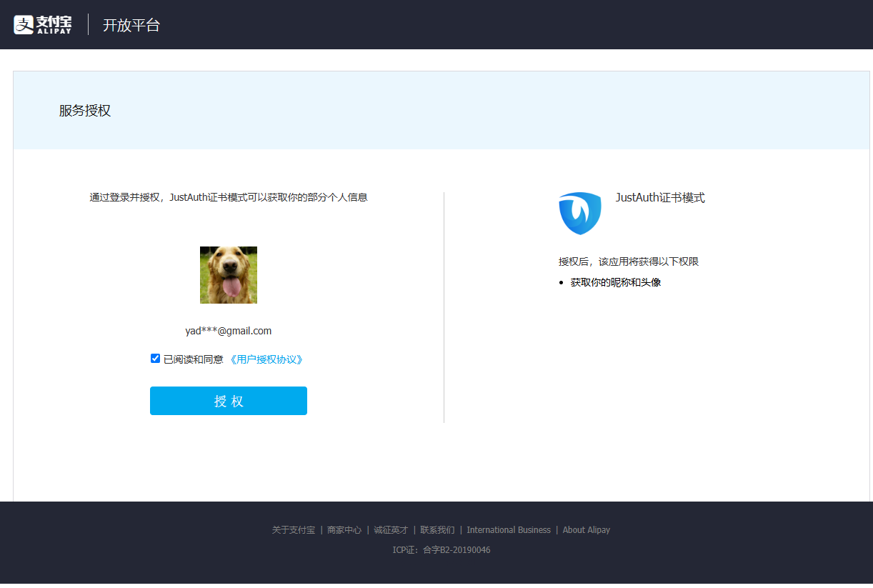Click the golden retriever avatar picture
This screenshot has width=873, height=588.
229,275
